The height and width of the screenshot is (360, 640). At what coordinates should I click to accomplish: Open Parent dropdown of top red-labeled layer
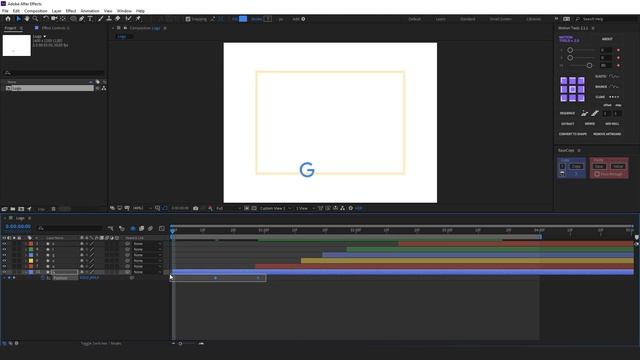(x=147, y=244)
